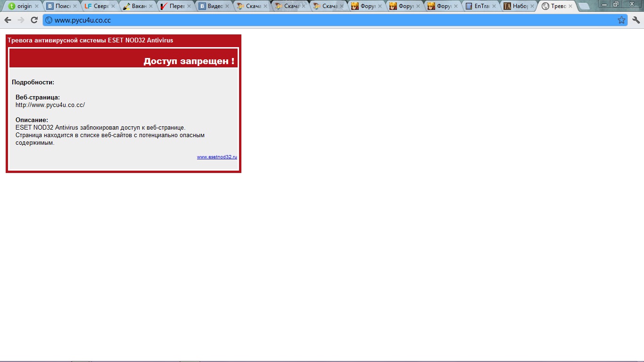Screen dimensions: 644x362
Task: Select the Вакан tab
Action: pyautogui.click(x=137, y=7)
